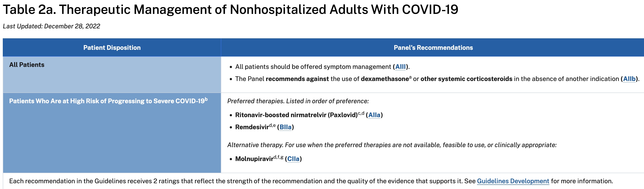
Task: Click the Ritonavir-boosted nirmatrelvir (Paxlovid) text
Action: click(296, 115)
